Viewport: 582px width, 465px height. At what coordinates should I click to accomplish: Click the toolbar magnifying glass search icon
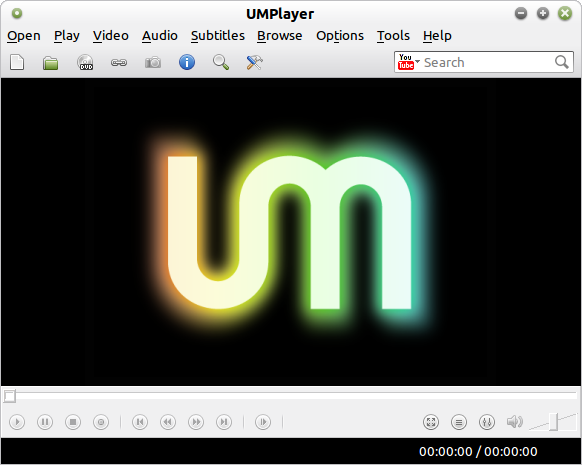click(221, 62)
